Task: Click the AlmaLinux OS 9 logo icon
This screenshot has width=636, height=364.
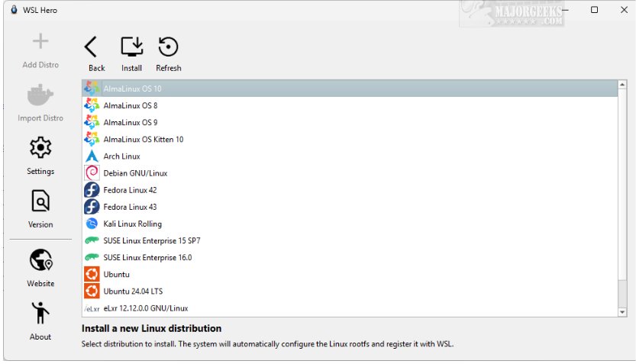Action: [x=92, y=122]
